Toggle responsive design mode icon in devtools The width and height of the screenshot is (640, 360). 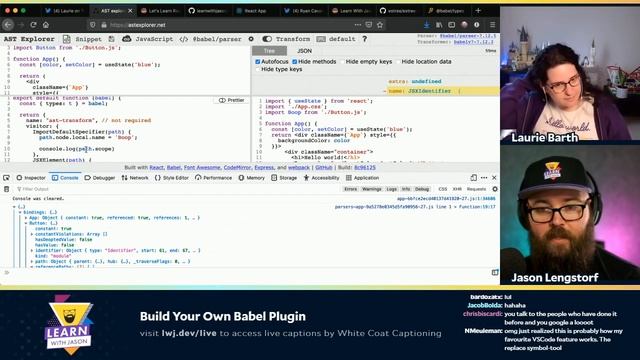(473, 178)
